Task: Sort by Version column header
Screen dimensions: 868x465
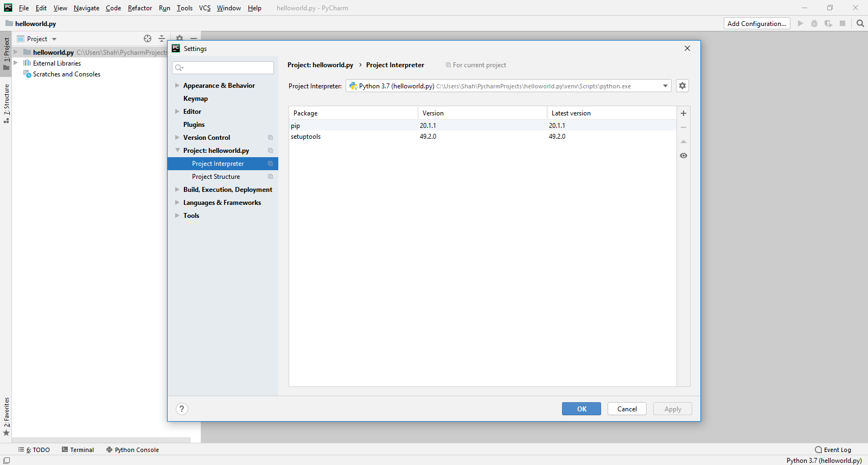Action: 482,113
